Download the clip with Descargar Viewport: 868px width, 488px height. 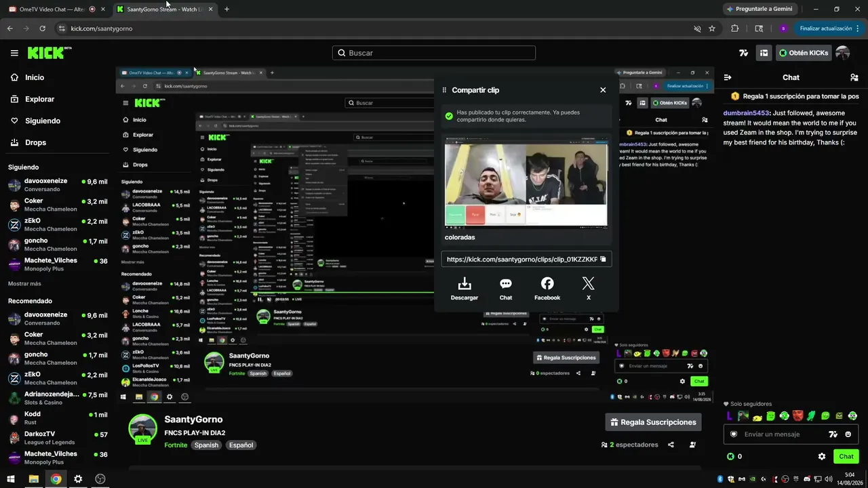(465, 288)
